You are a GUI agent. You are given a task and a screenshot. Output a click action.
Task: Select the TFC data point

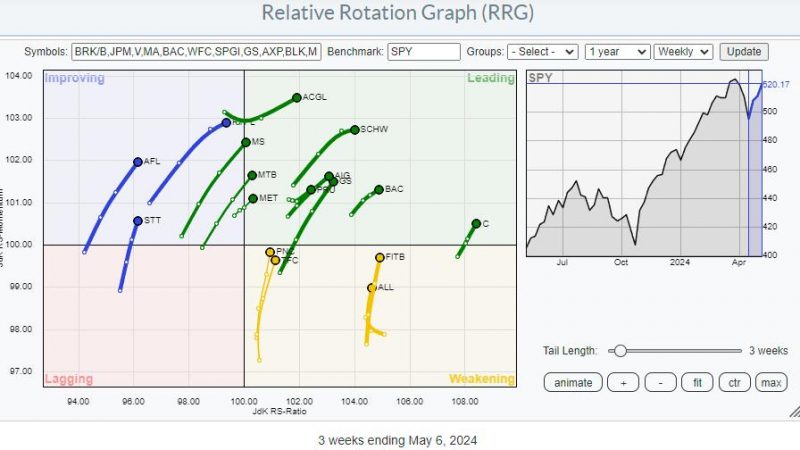point(276,260)
